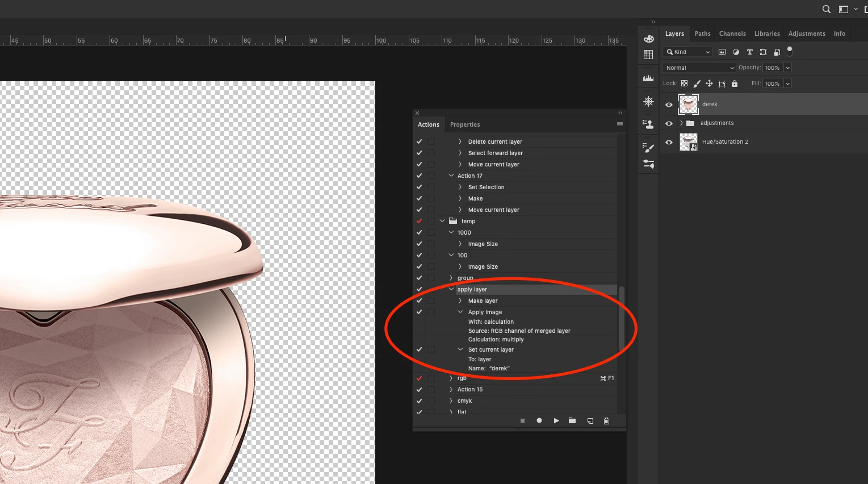Play the selected action
The image size is (868, 484).
point(556,421)
